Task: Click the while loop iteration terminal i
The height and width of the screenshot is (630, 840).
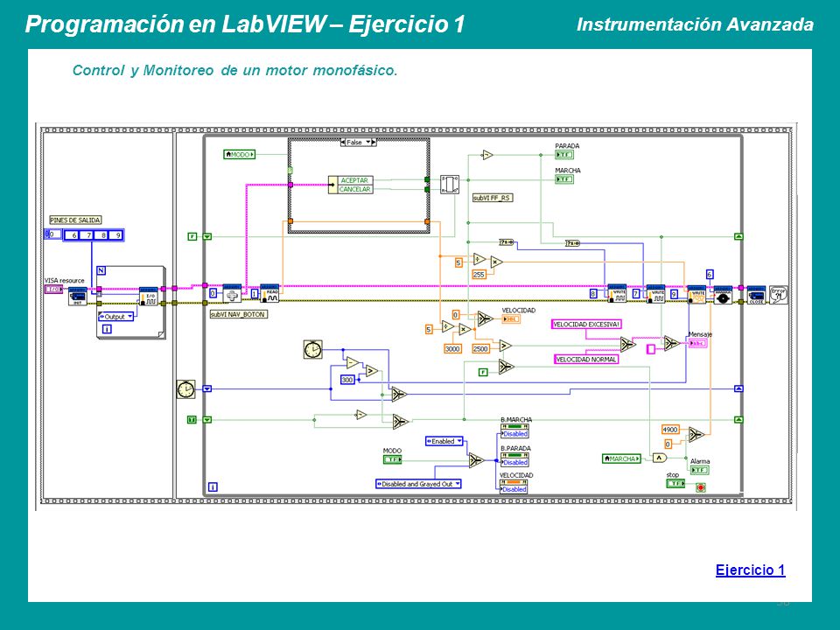Action: click(x=213, y=487)
